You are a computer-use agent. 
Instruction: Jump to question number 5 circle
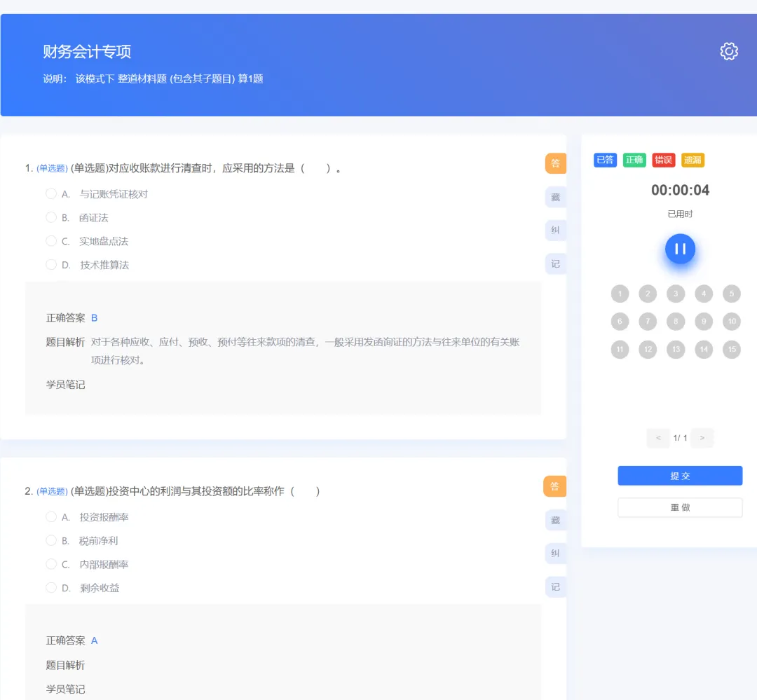[732, 294]
